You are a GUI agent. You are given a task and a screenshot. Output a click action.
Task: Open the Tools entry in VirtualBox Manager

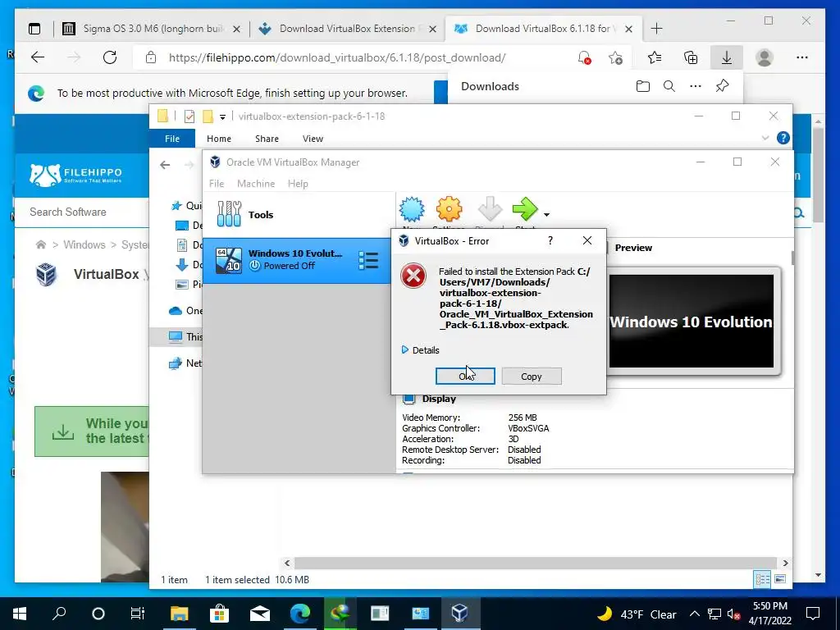pos(299,214)
